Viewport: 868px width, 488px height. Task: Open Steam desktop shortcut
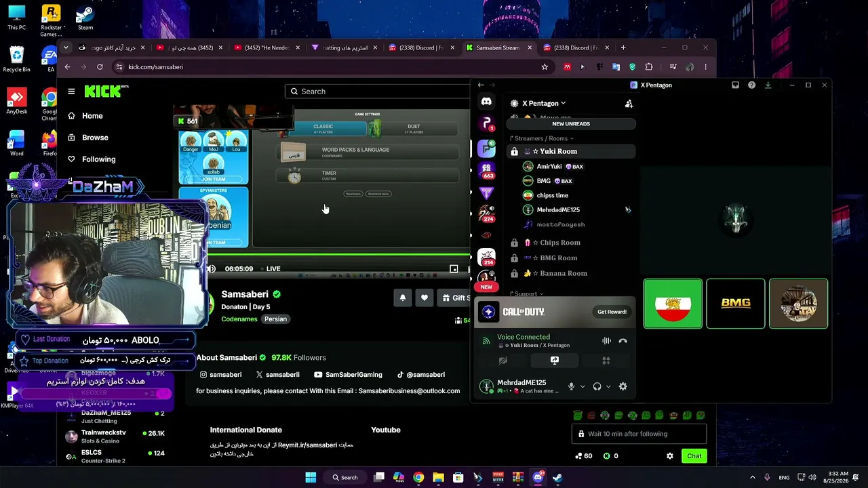(x=85, y=18)
